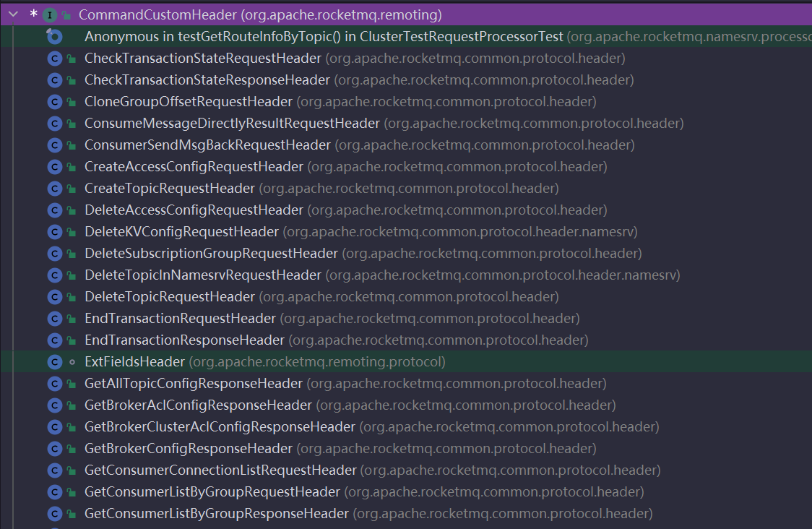Select the ExtFieldsHeader class name
This screenshot has height=529, width=812.
(x=134, y=361)
